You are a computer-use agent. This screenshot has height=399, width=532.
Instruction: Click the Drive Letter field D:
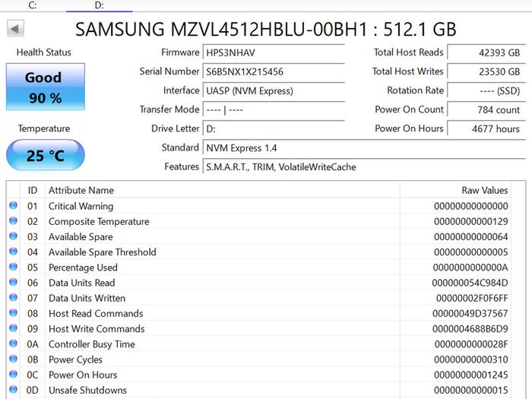point(274,129)
